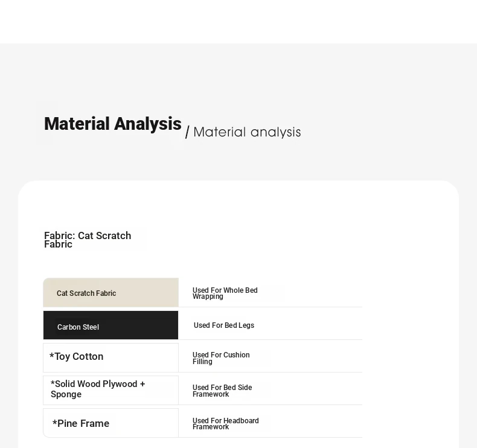The width and height of the screenshot is (477, 448).
Task: Click the asterisk before Toy Cotton
Action: 52,357
